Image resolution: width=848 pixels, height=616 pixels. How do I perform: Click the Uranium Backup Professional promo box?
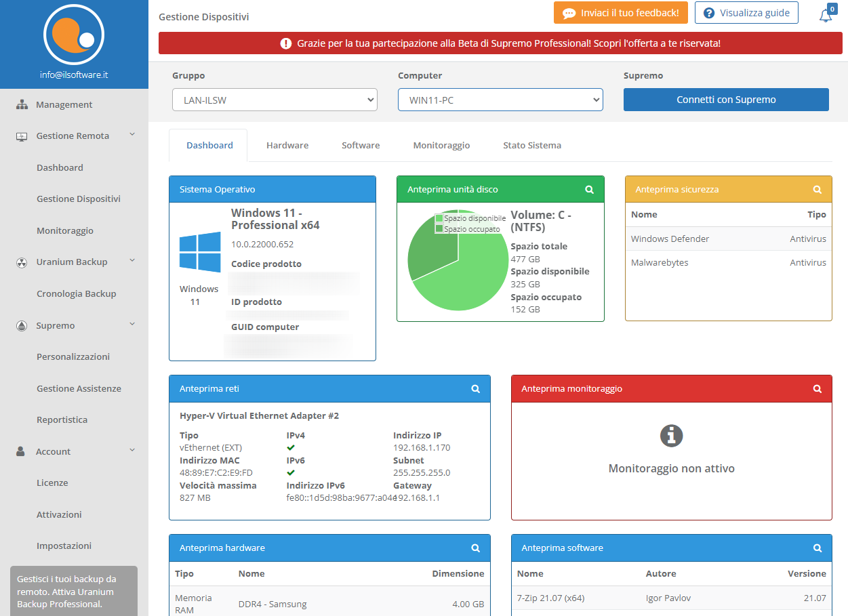coord(74,591)
